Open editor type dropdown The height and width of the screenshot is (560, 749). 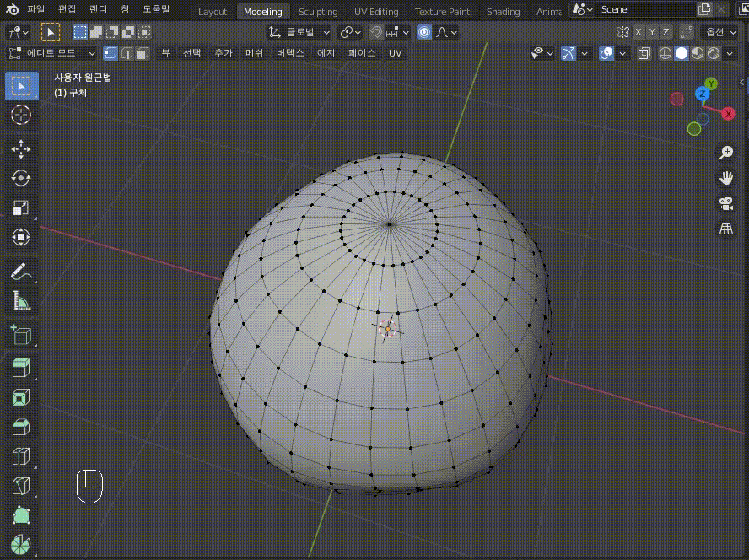point(19,32)
